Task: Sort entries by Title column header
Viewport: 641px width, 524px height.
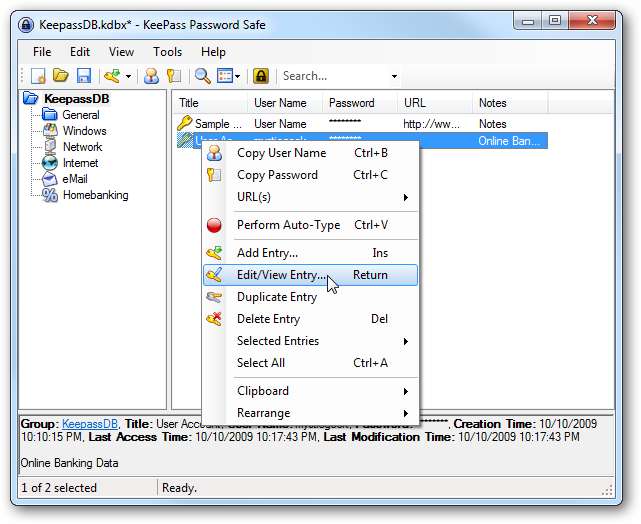Action: click(x=210, y=103)
